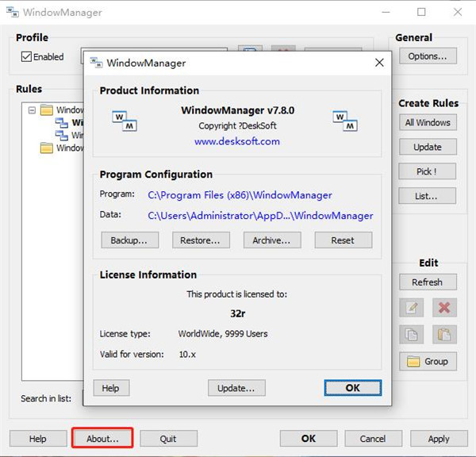Click the 'WorldWide, 9999 Users' license type

click(x=223, y=334)
